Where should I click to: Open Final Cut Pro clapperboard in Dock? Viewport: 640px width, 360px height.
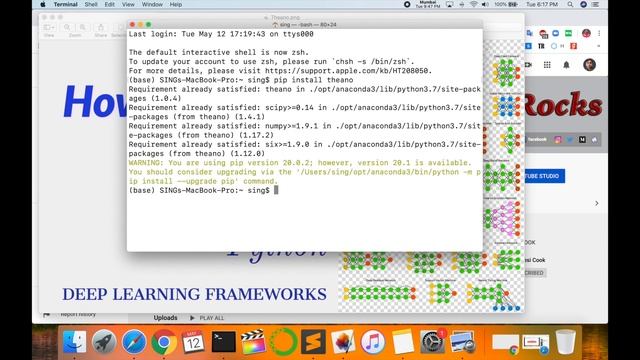[253, 341]
